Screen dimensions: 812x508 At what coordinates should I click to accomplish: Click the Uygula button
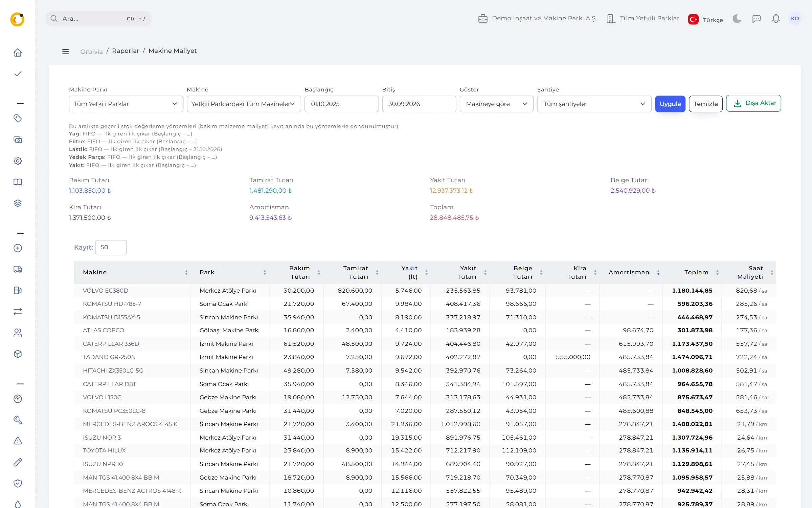pyautogui.click(x=670, y=104)
